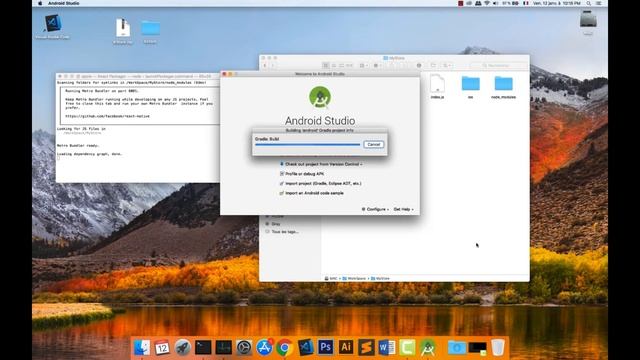This screenshot has width=640, height=360.
Task: Open Launchpad from the Dock
Action: tap(182, 347)
